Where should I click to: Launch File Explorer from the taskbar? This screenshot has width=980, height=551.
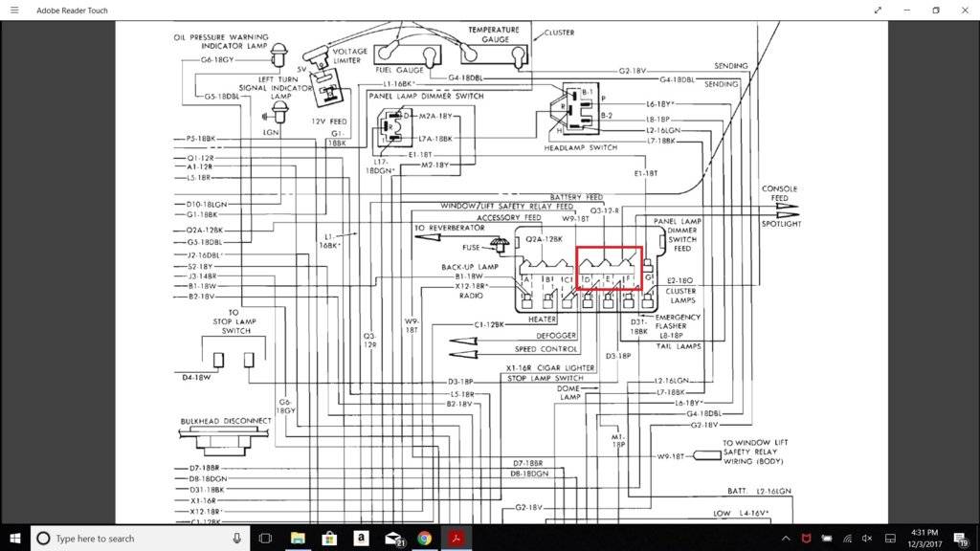298,538
